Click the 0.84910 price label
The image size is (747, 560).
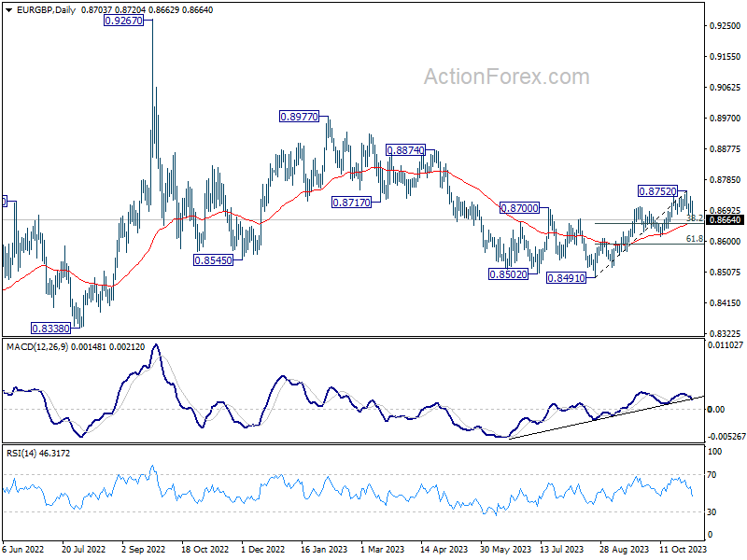[567, 278]
